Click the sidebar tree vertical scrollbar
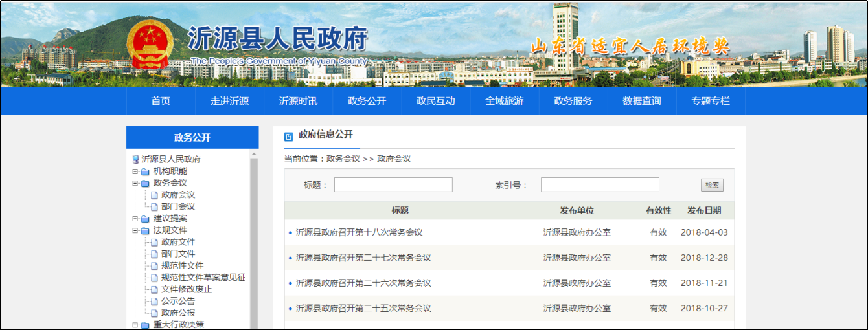The height and width of the screenshot is (330, 868). point(254,246)
